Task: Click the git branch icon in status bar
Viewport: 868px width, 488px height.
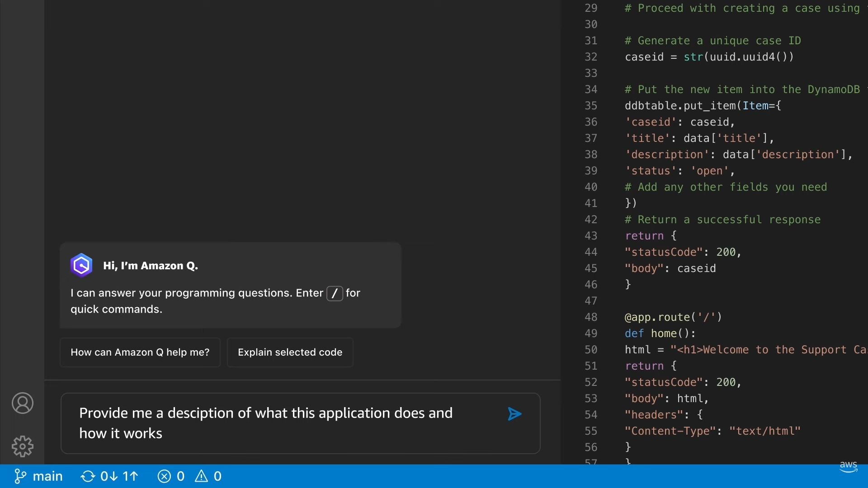Action: click(20, 476)
